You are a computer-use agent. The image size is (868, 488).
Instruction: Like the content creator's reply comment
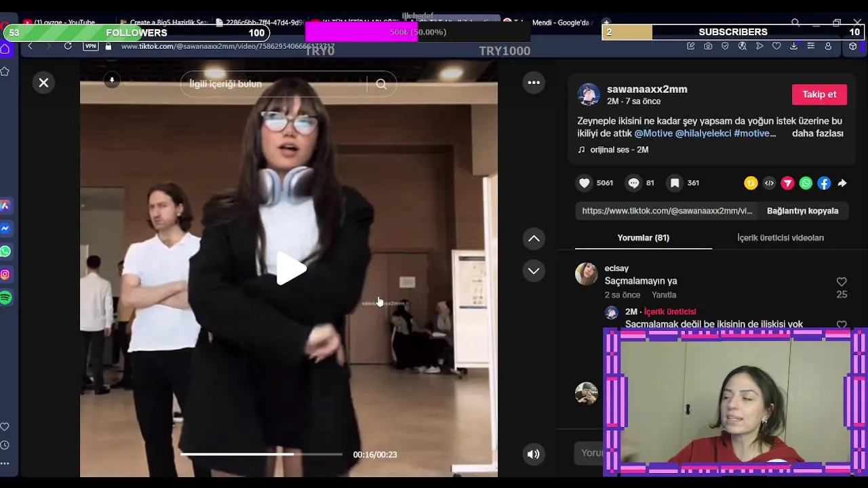pyautogui.click(x=842, y=325)
